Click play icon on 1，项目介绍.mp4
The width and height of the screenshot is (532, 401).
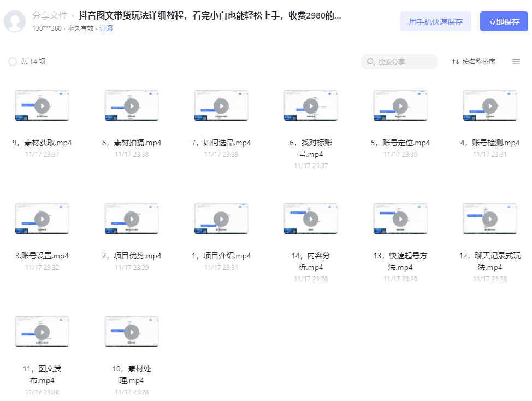(x=221, y=219)
